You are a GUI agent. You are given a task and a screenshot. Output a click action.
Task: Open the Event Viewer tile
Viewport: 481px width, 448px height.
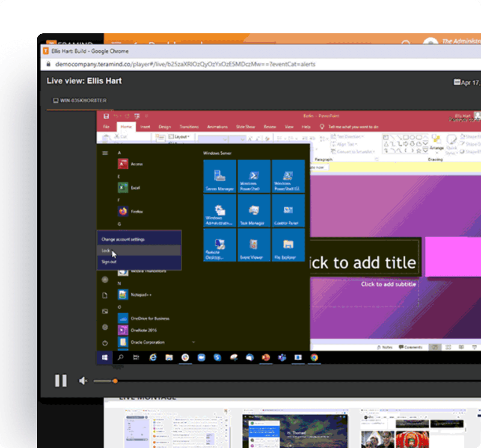click(x=254, y=245)
